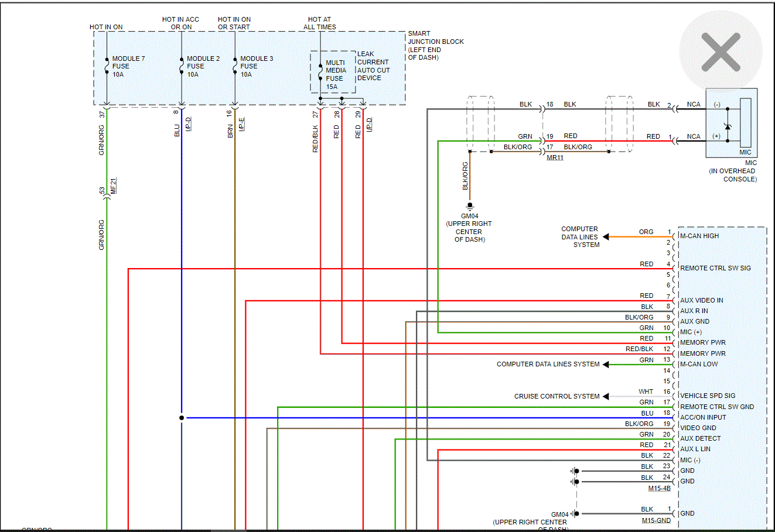
Task: Click the VEHICLE SPD SIG pin label
Action: [x=708, y=396]
